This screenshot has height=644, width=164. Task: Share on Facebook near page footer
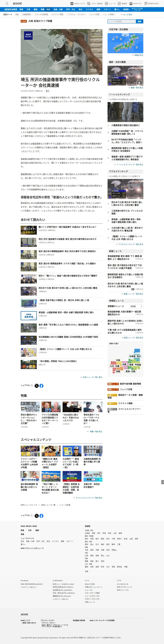coord(41,515)
